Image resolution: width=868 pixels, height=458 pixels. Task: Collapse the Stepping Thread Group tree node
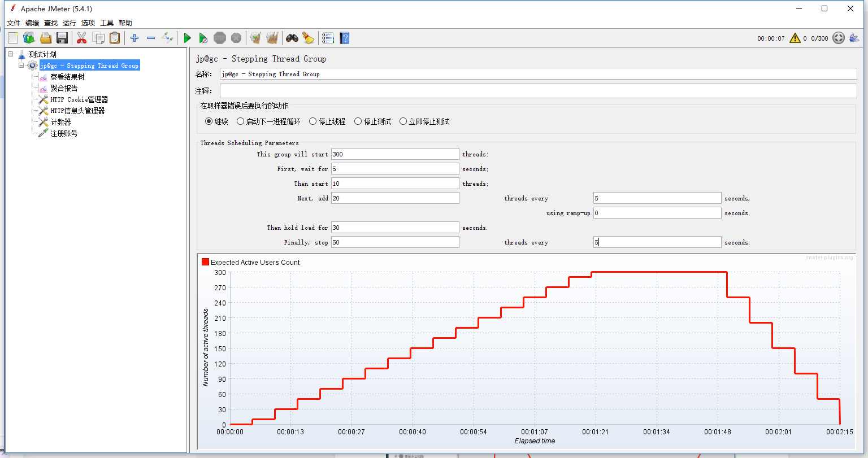coord(21,66)
